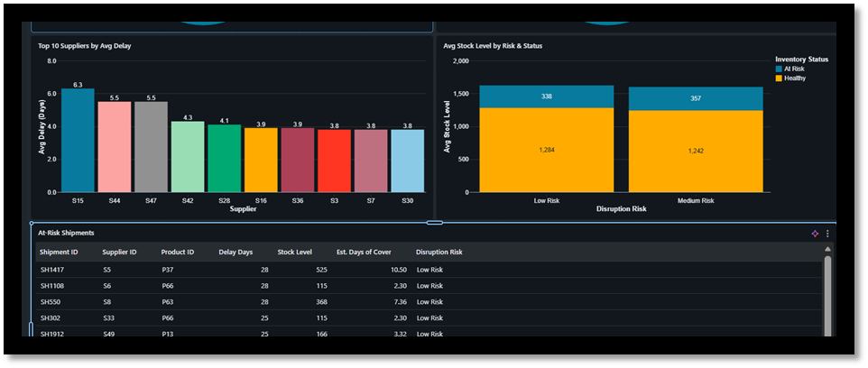The image size is (868, 368).
Task: Click supplier S6 cell in the table
Action: 106,286
